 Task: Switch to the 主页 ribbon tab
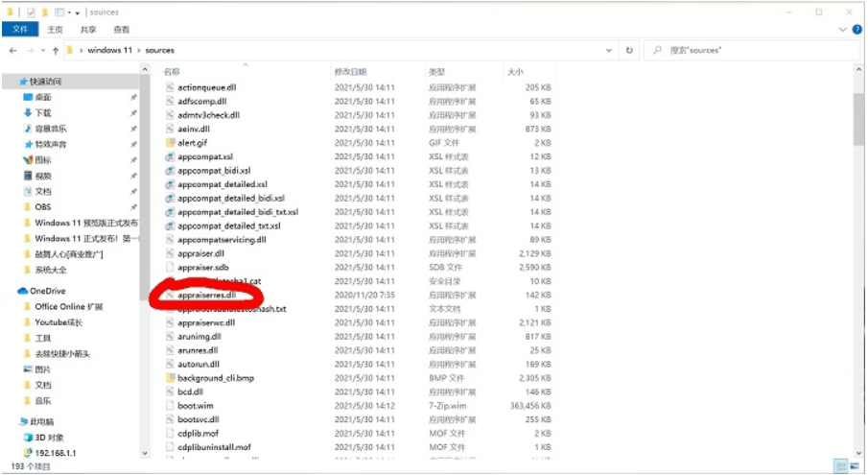55,30
